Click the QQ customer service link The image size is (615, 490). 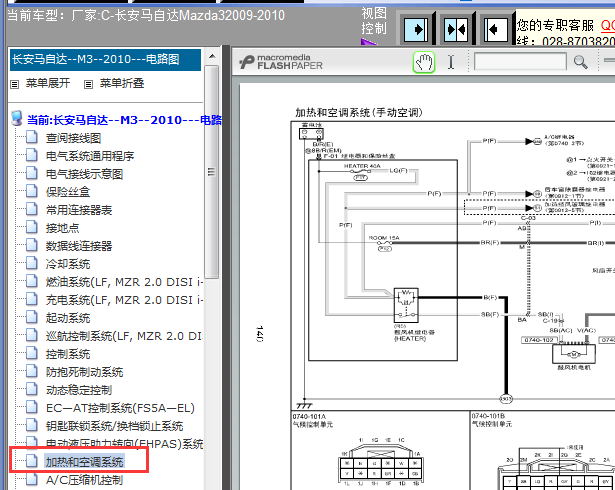pos(608,26)
